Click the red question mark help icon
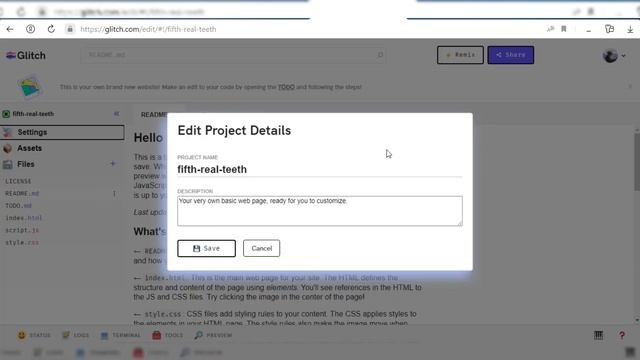Image resolution: width=640 pixels, height=360 pixels. click(622, 336)
